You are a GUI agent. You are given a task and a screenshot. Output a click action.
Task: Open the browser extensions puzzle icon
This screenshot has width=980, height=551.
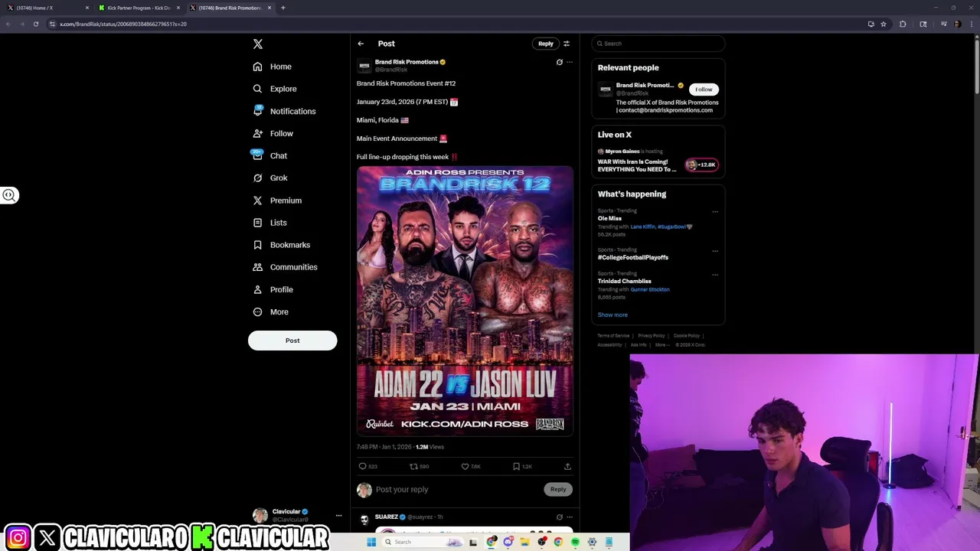click(x=903, y=24)
